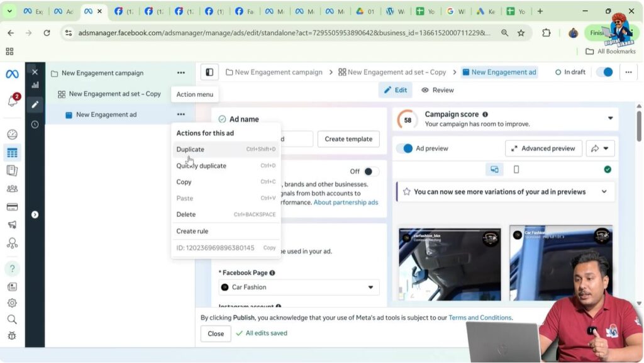The width and height of the screenshot is (644, 363).
Task: Open the Meta logo home icon
Action: [x=12, y=74]
